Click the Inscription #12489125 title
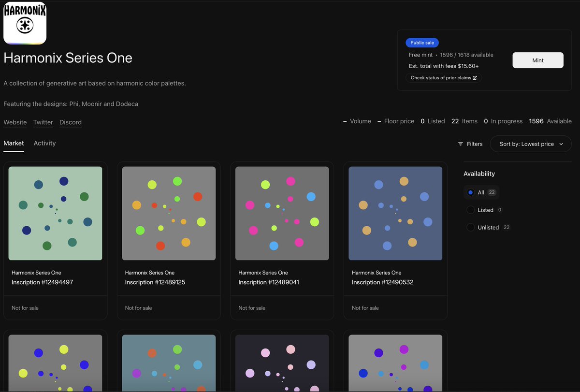 155,282
